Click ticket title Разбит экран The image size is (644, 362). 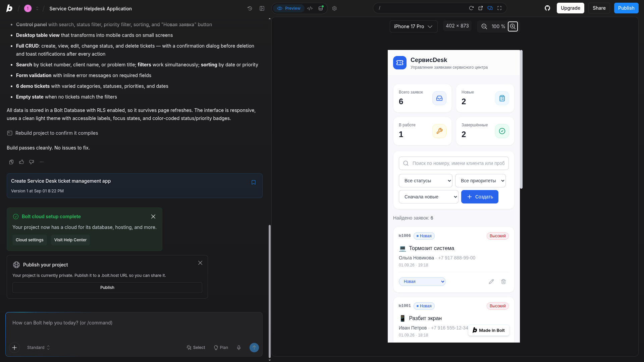[x=425, y=318]
